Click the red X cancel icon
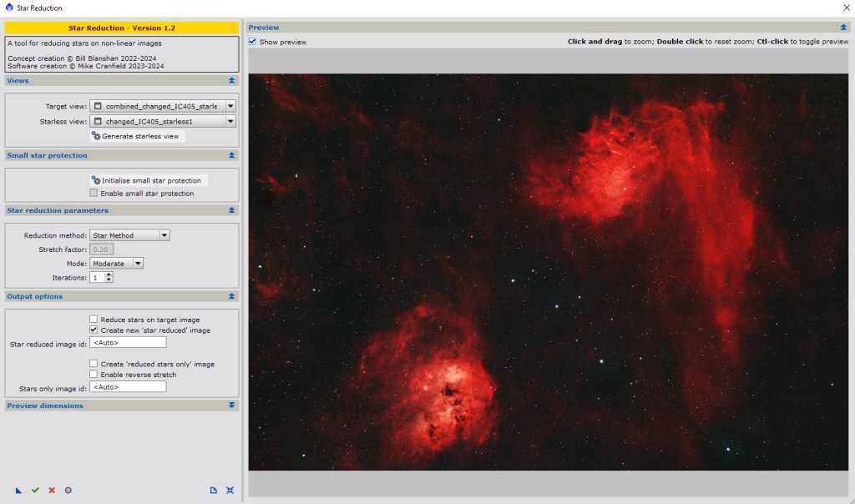 point(52,491)
